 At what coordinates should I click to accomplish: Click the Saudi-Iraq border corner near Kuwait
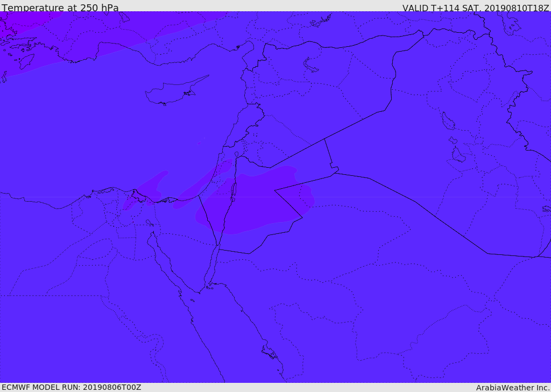pyautogui.click(x=538, y=256)
